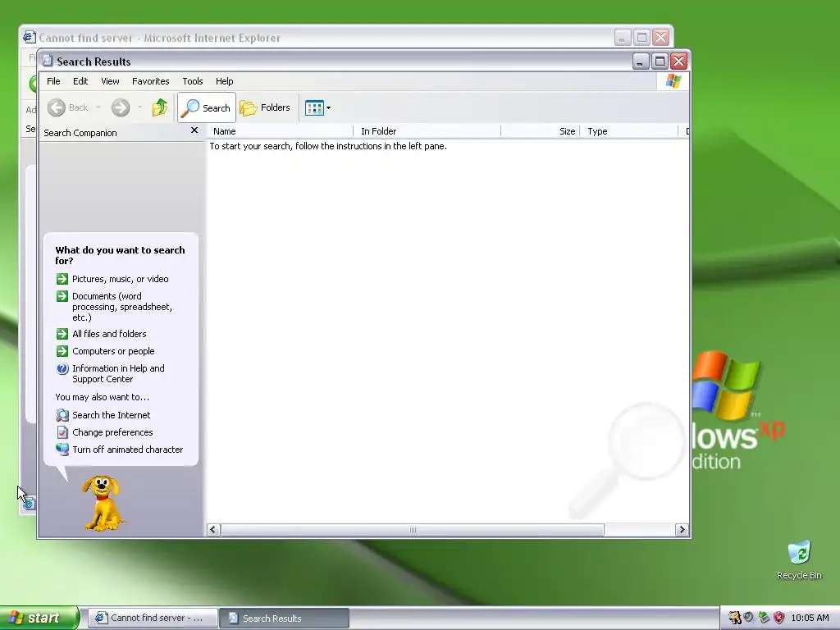Search for Documents (word processing, spreadsheet)
The width and height of the screenshot is (840, 630).
coord(122,307)
